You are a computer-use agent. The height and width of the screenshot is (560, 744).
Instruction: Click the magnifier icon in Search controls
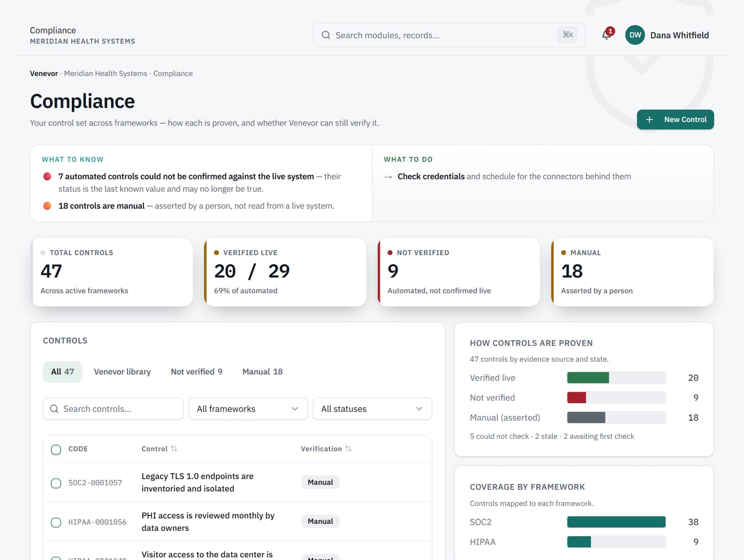click(54, 409)
